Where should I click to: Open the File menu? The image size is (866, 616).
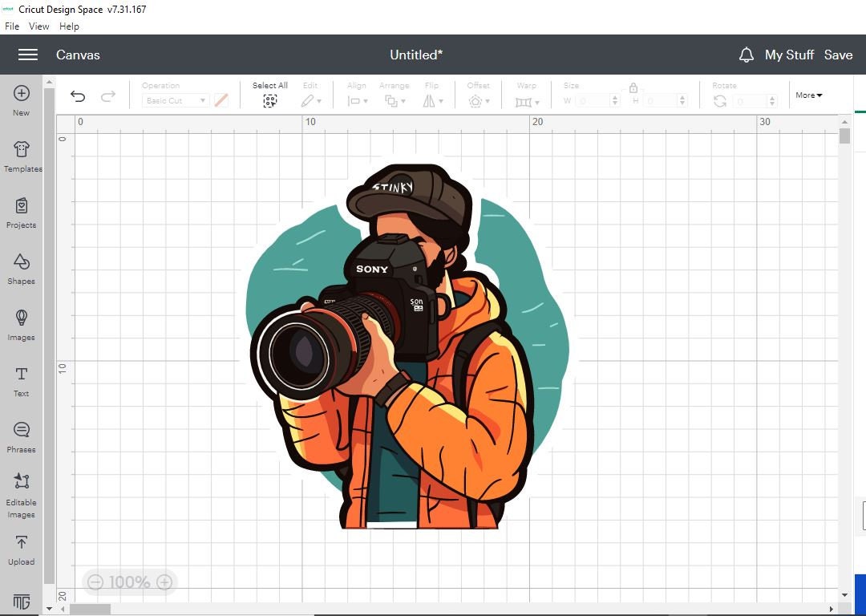pyautogui.click(x=12, y=26)
